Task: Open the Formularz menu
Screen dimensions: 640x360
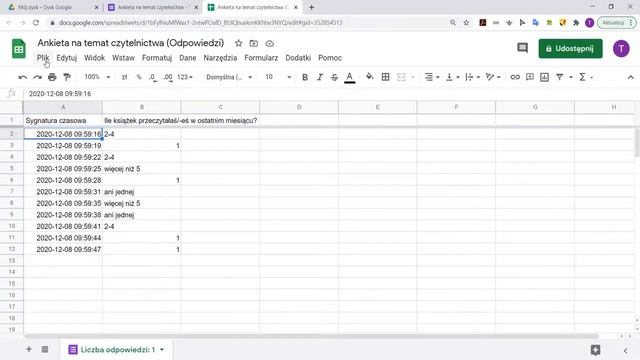Action: (261, 58)
